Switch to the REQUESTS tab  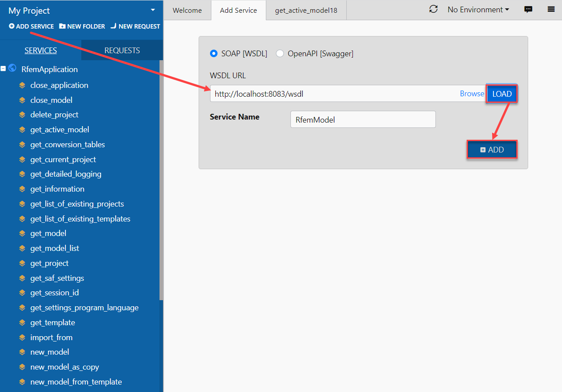[x=122, y=50]
